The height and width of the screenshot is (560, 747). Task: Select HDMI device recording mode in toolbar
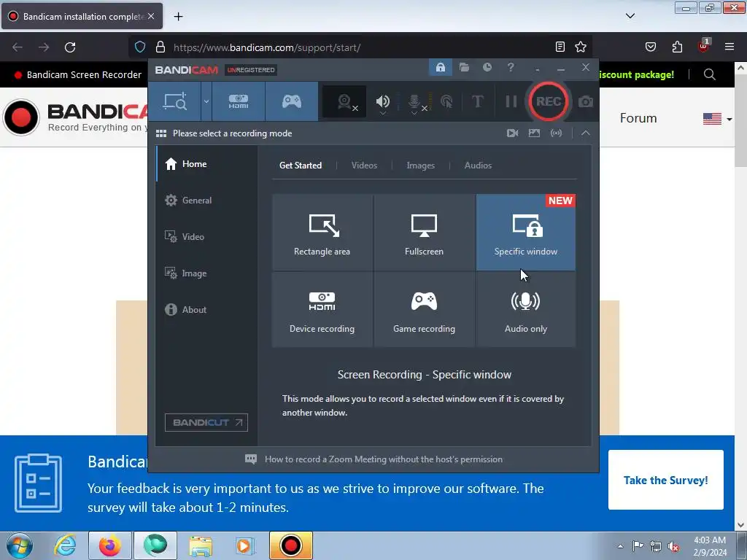click(x=239, y=101)
